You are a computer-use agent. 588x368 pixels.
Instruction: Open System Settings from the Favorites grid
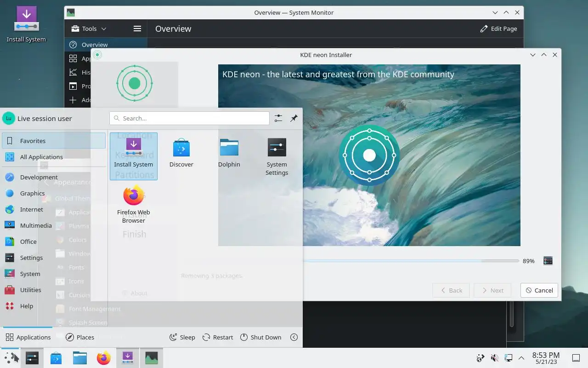[x=277, y=156]
